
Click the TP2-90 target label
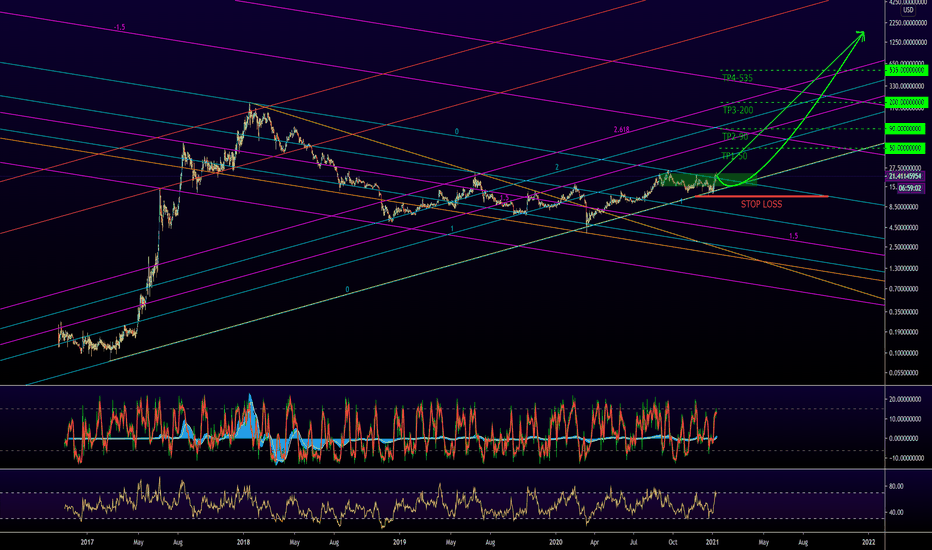735,136
